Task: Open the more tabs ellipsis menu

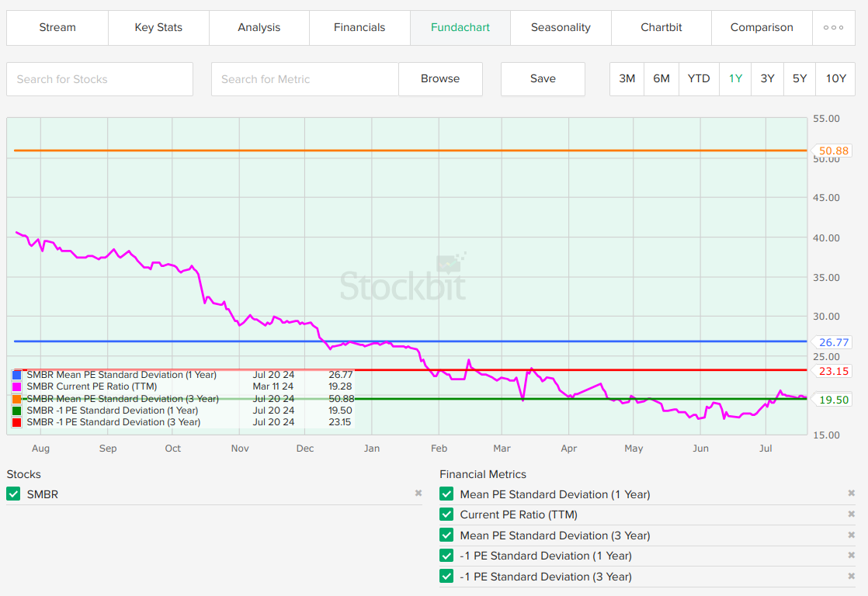Action: 833,27
